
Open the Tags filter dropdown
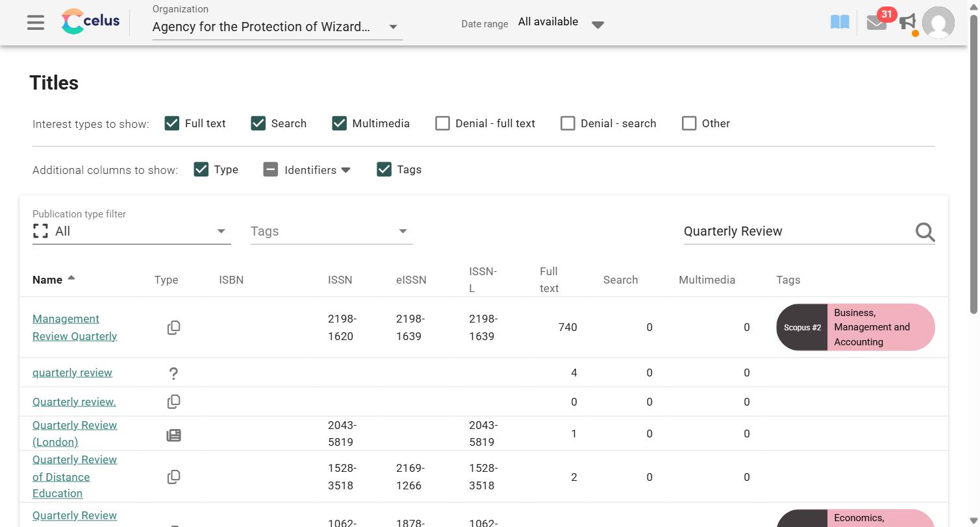point(332,231)
